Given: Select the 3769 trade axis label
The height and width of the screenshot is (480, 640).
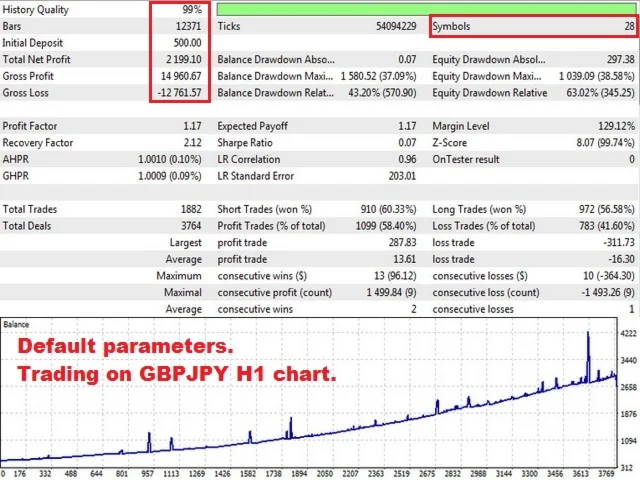Looking at the screenshot, I should (607, 473).
